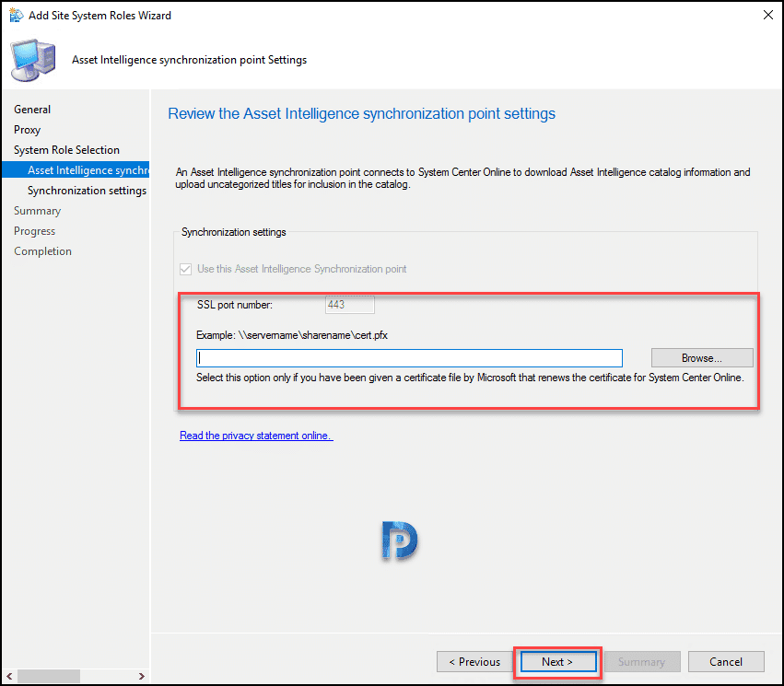Click the SSL port number label
Viewport: 784px width, 686px height.
pyautogui.click(x=235, y=305)
